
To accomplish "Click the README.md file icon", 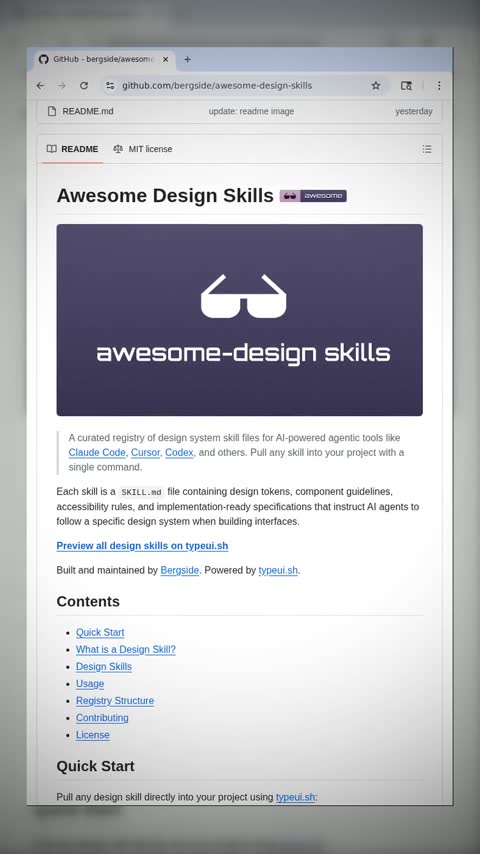I will coord(52,111).
